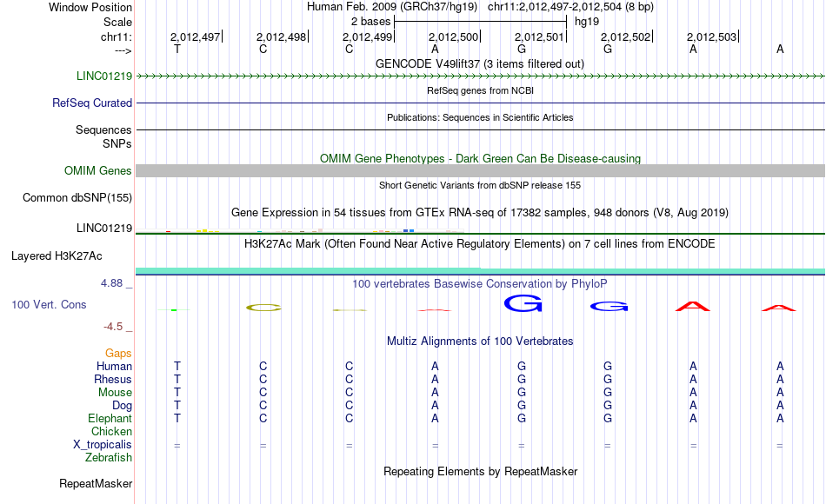Open the GENCODE V49lift37 track title
The width and height of the screenshot is (826, 504).
click(x=480, y=63)
